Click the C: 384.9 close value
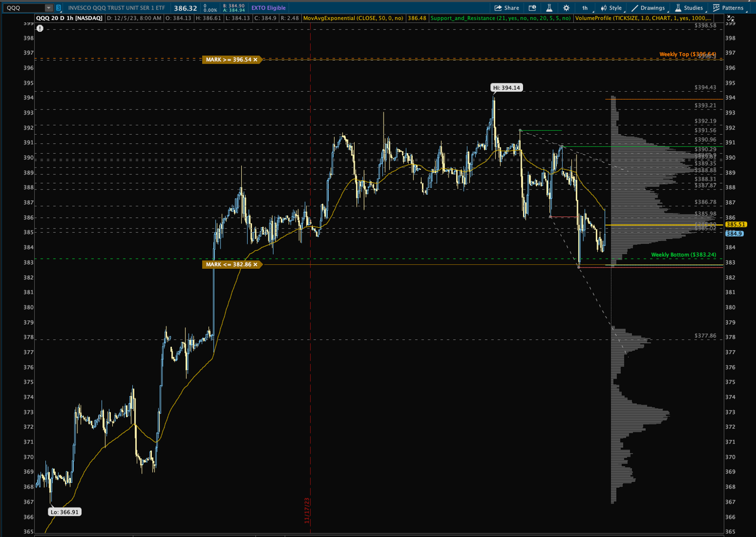Image resolution: width=756 pixels, height=537 pixels. pos(266,18)
